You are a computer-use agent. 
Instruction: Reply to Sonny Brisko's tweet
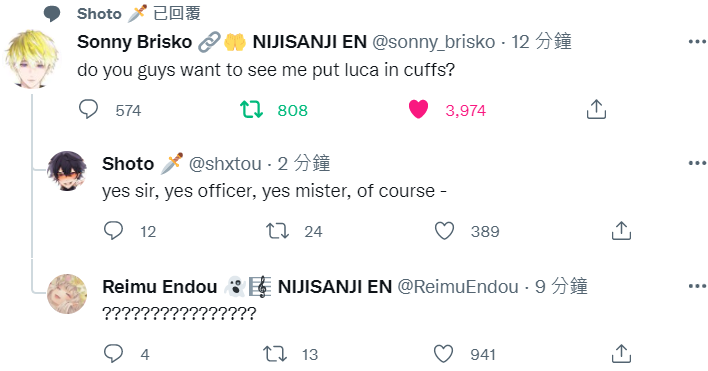(x=88, y=109)
